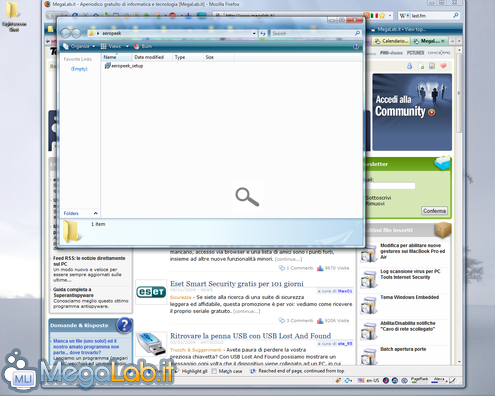Image resolution: width=495 pixels, height=396 pixels.
Task: Select the Rimuovi option
Action: pos(375,204)
